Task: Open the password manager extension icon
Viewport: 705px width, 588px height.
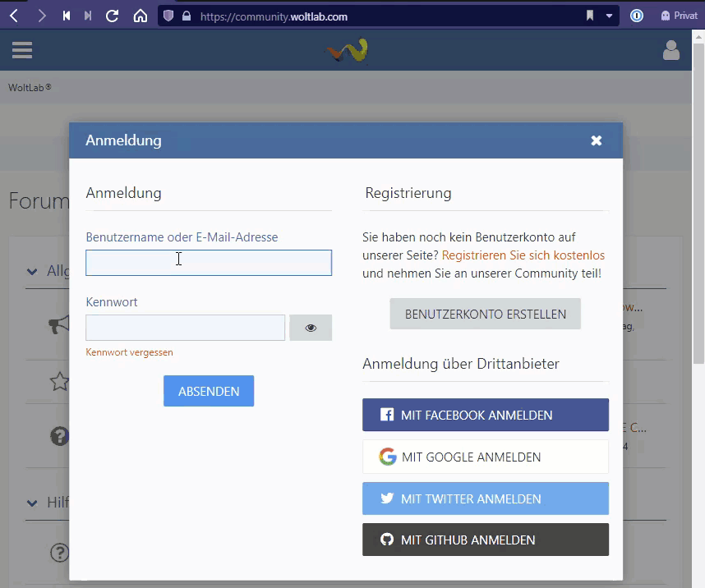Action: click(636, 16)
